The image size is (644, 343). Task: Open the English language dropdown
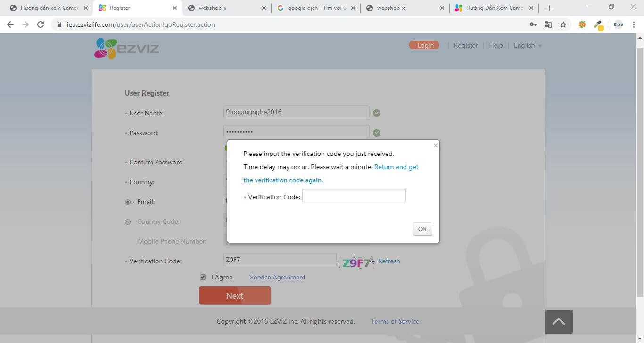[528, 46]
